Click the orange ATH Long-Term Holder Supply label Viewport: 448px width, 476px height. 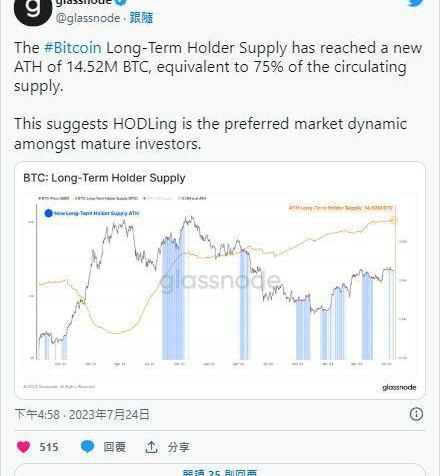(341, 208)
